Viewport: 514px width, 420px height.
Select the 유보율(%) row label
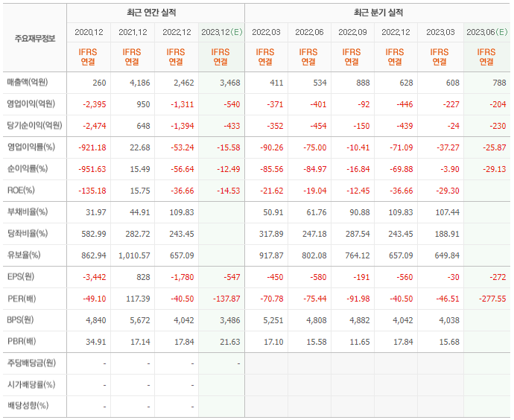pyautogui.click(x=24, y=255)
